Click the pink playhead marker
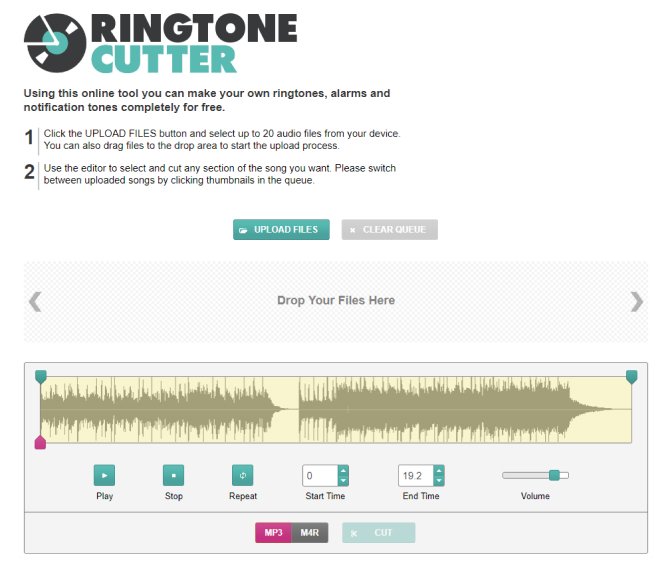This screenshot has width=672, height=577. 40,442
